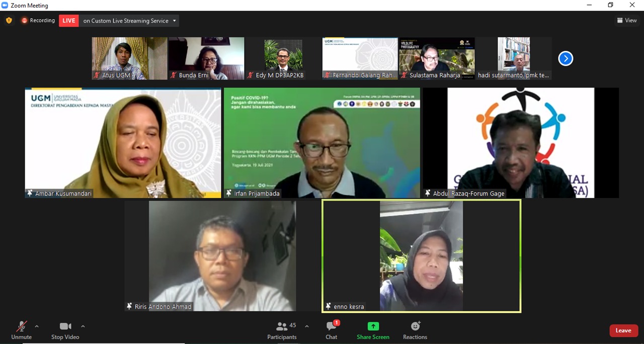Minimize the Zoom Meeting window
Viewport: 644px width, 344px height.
(x=589, y=5)
